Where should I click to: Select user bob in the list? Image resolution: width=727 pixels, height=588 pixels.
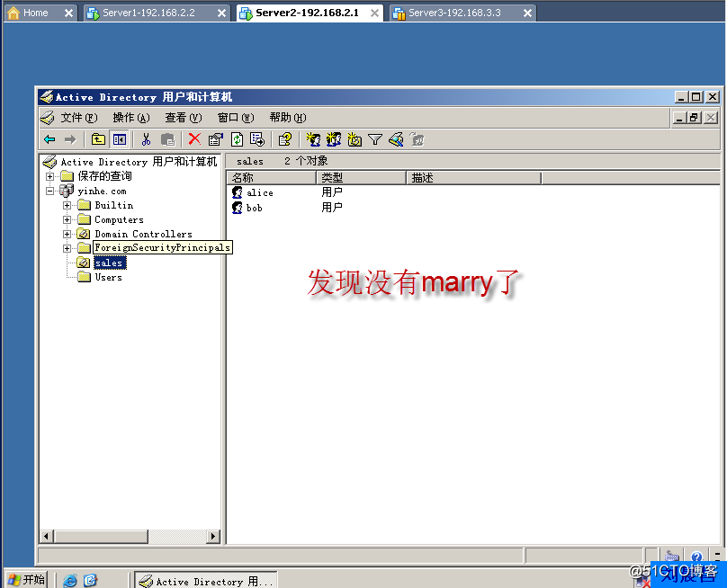(254, 208)
